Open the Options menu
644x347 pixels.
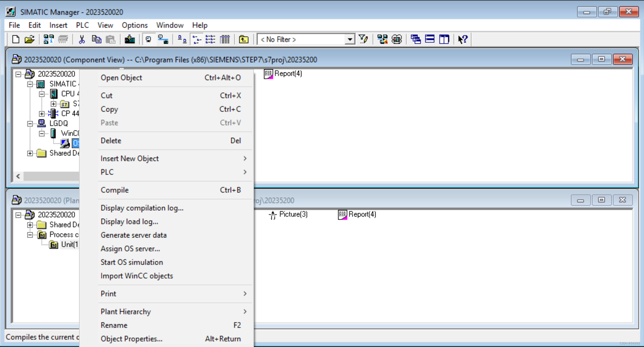(x=134, y=25)
